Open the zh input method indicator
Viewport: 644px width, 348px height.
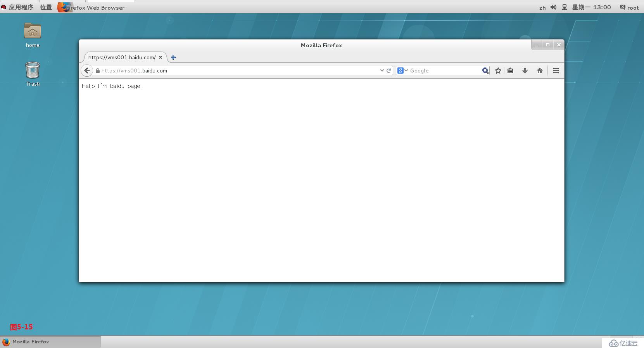542,7
